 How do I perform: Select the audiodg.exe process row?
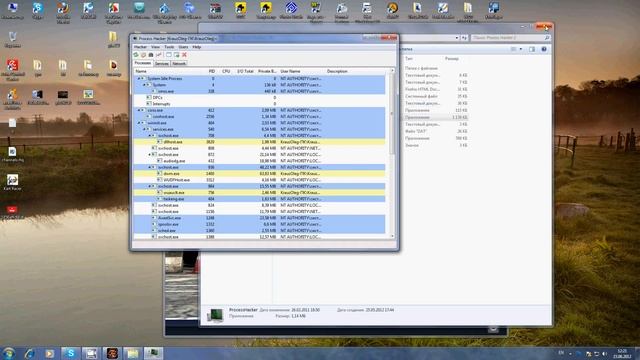259,161
